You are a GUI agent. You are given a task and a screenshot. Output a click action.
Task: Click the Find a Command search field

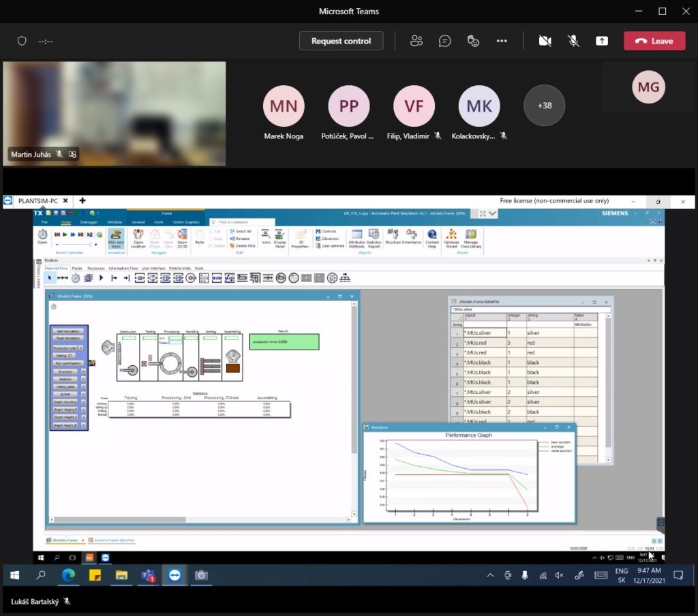(x=243, y=222)
